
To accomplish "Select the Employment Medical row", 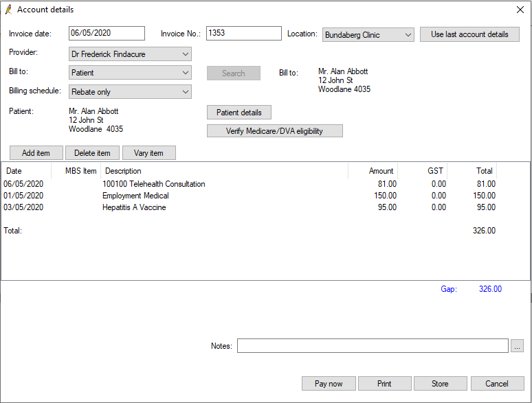I will coord(250,196).
